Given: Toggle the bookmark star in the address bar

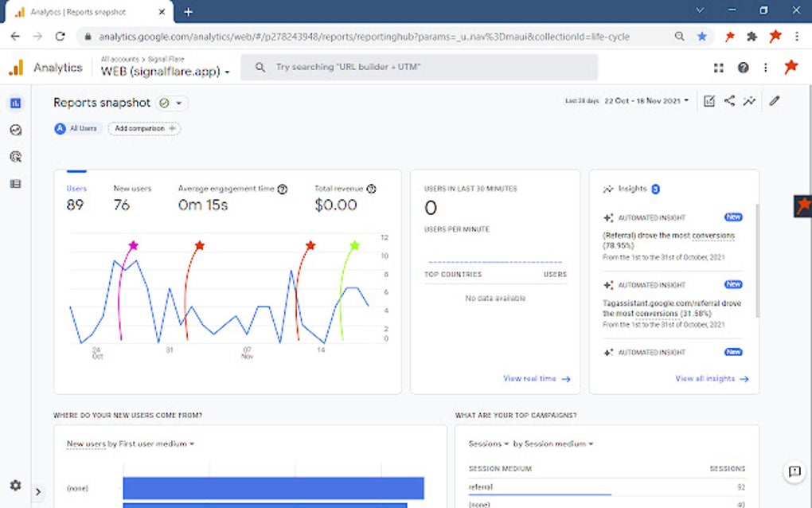Looking at the screenshot, I should click(701, 36).
